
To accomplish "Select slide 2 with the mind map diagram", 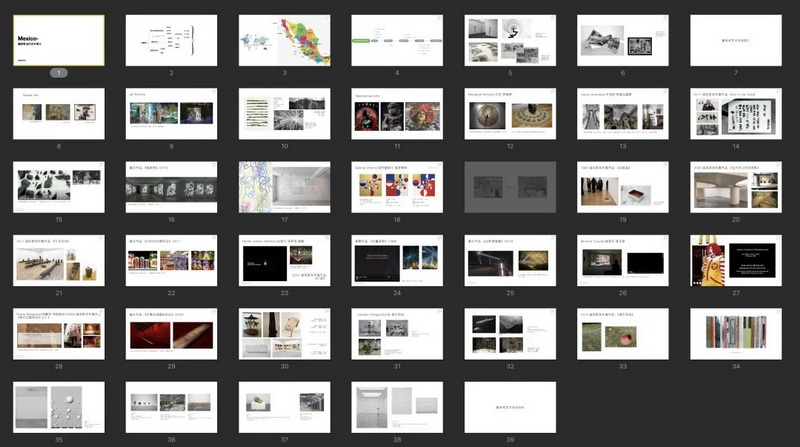I will 171,40.
